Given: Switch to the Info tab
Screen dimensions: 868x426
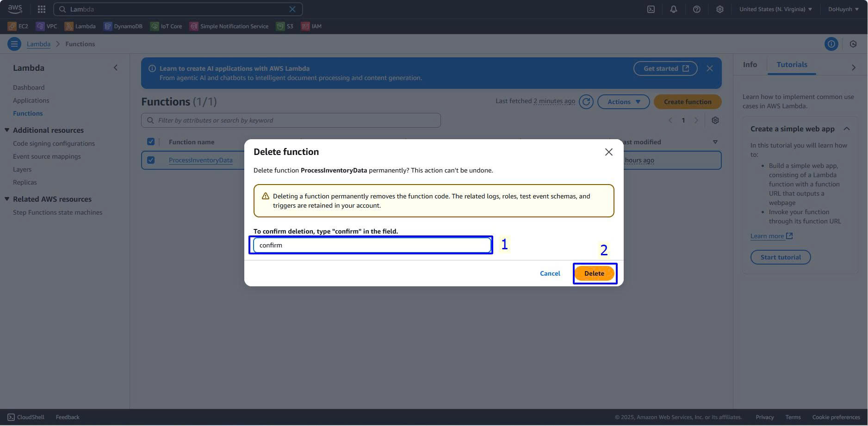Looking at the screenshot, I should (x=750, y=65).
